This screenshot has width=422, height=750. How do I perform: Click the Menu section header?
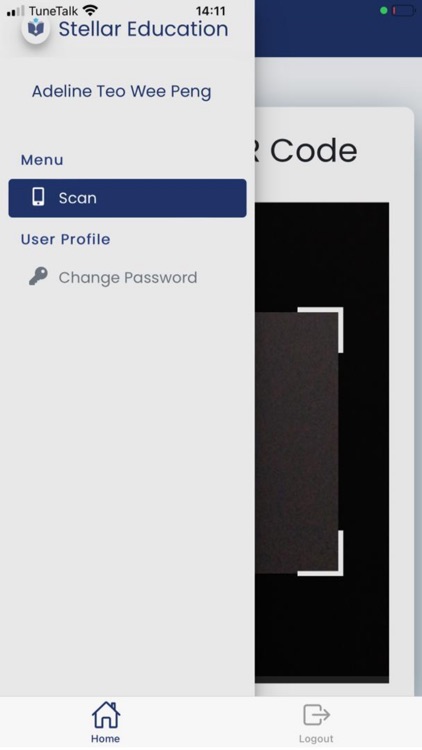coord(42,160)
